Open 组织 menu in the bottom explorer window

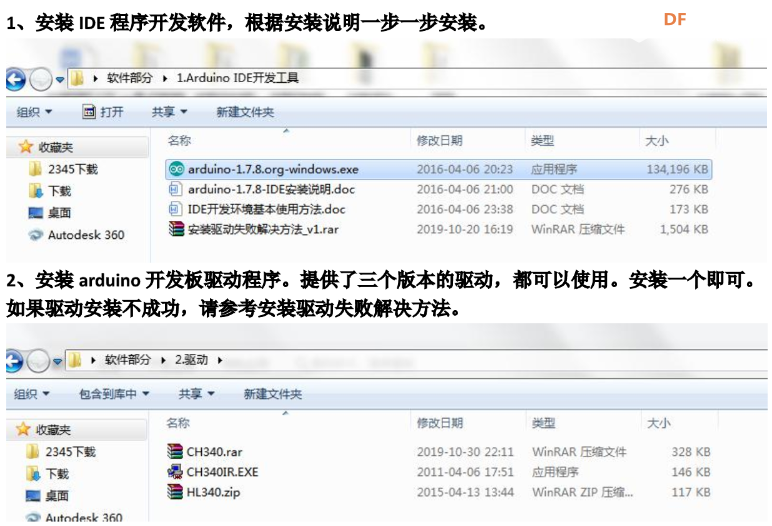[x=32, y=394]
